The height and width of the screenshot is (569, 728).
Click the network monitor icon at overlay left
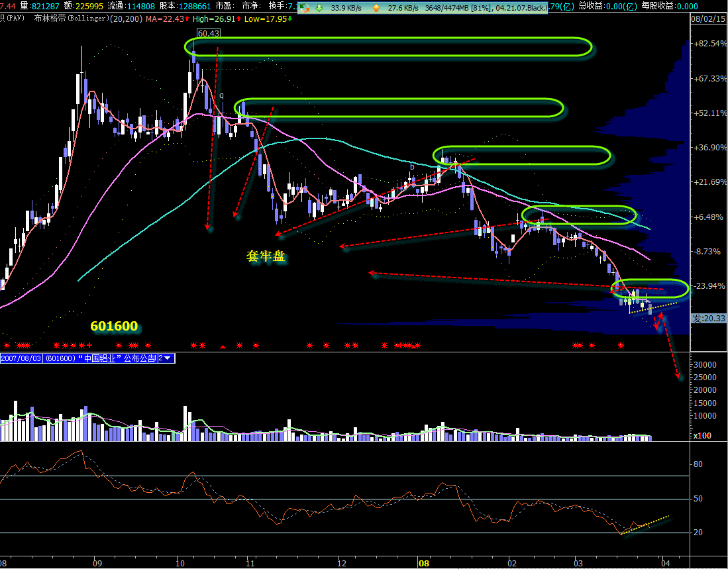click(305, 8)
